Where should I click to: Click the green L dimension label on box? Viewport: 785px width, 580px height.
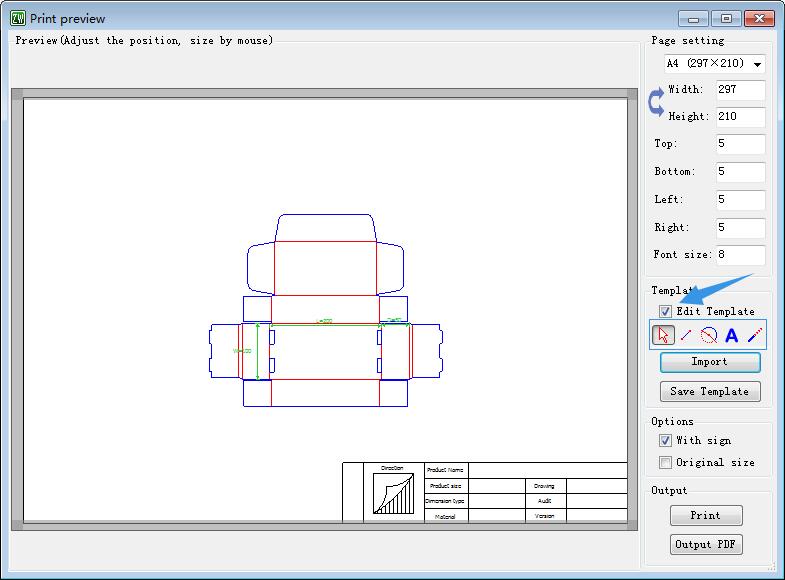click(x=324, y=321)
